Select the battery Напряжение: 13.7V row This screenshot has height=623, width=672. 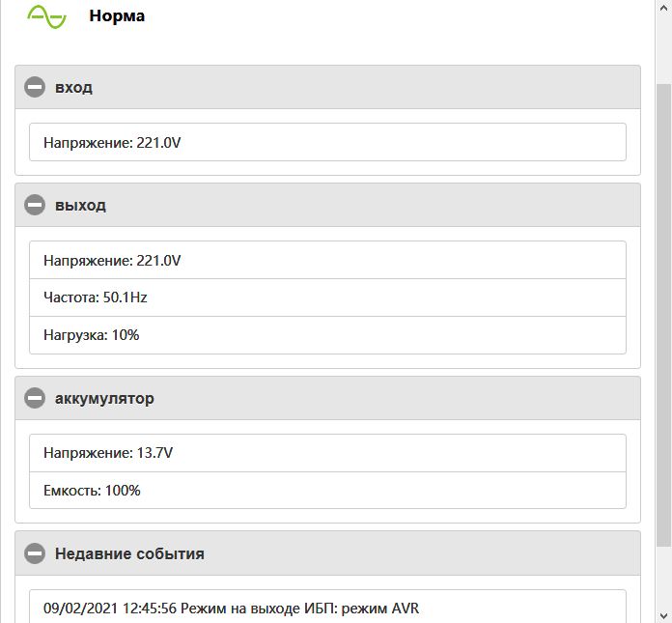[x=327, y=453]
